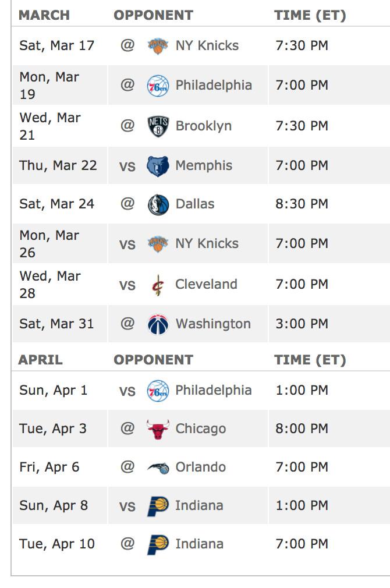This screenshot has height=588, width=390.
Task: Click the APRIL section header
Action: [40, 360]
